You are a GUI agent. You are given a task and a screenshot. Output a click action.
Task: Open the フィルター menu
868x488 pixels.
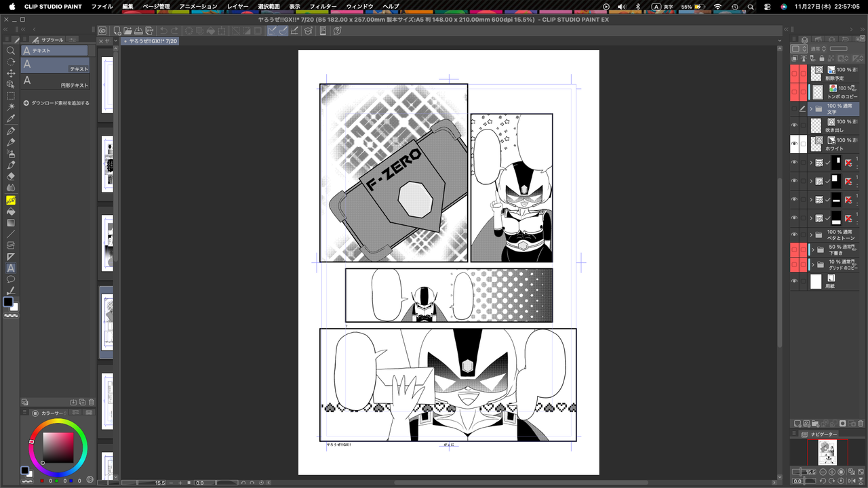(x=323, y=6)
